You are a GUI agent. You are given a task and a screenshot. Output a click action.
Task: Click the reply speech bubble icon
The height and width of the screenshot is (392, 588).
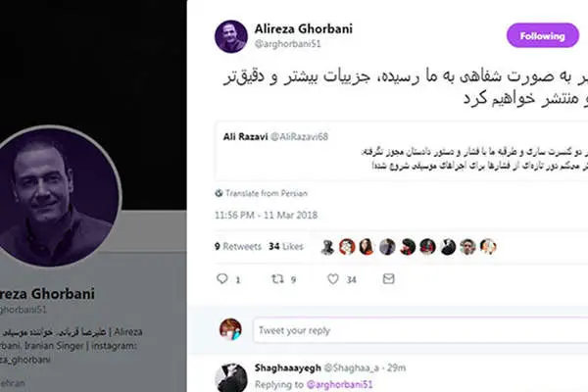pyautogui.click(x=222, y=278)
